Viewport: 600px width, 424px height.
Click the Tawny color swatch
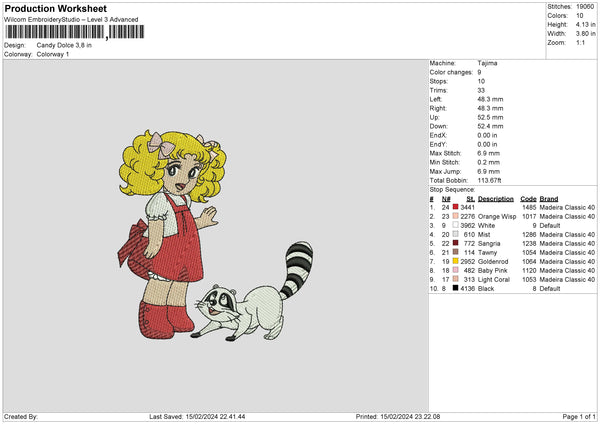pos(455,252)
